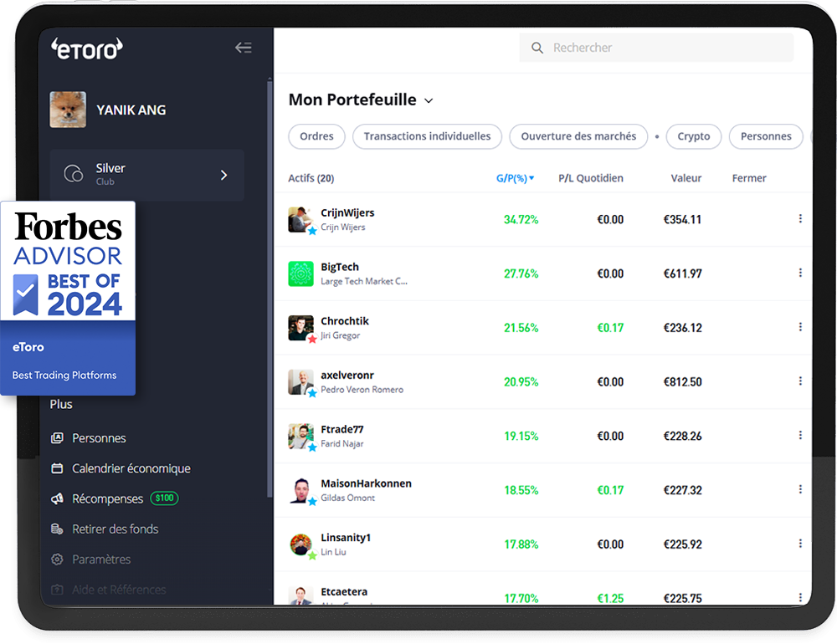
Task: Open three-dot menu for Linsanity1 row
Action: click(800, 544)
